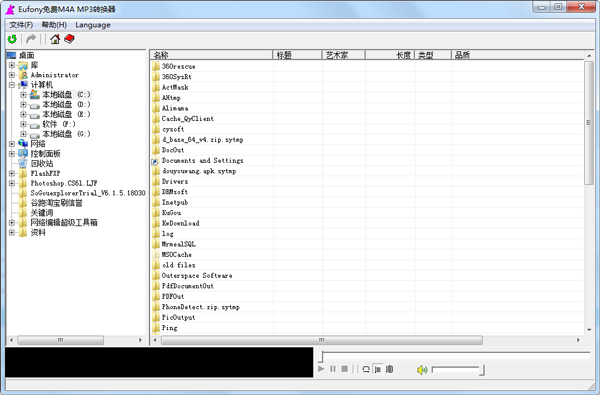This screenshot has width=600, height=395.
Task: Select DocOut in file list
Action: [173, 150]
